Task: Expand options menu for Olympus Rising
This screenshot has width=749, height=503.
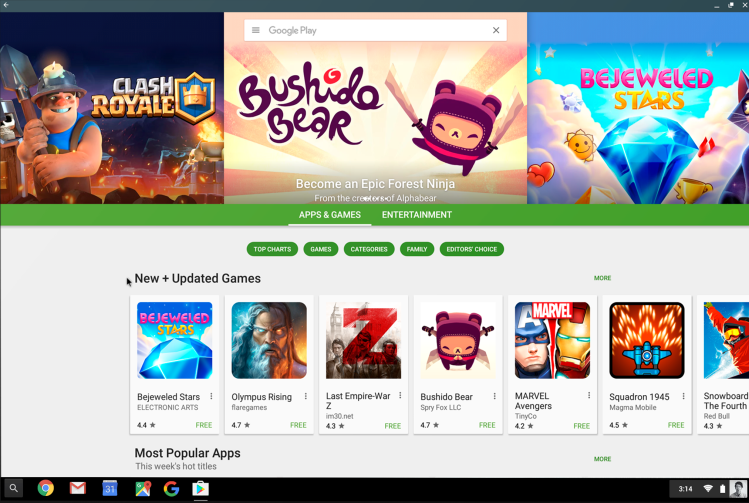Action: pos(305,396)
